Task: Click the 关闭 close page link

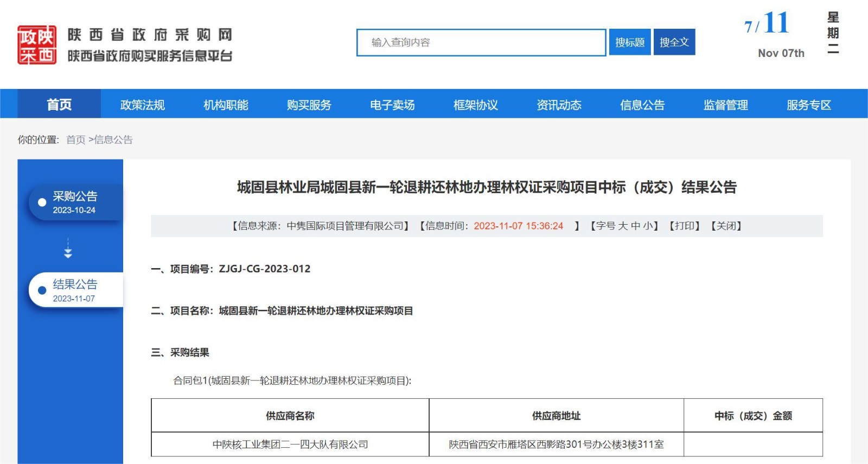Action: [726, 226]
